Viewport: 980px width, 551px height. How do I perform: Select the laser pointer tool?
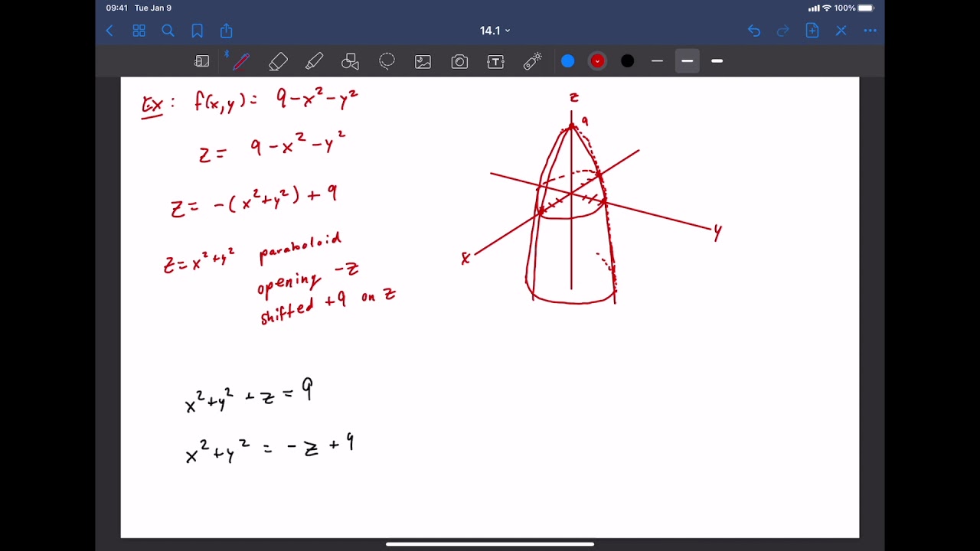(533, 61)
